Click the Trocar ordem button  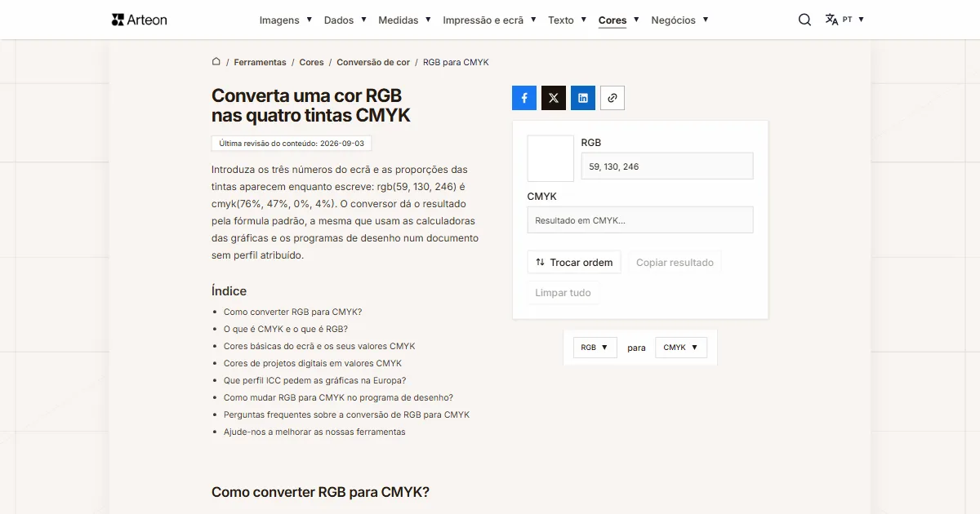[574, 263]
